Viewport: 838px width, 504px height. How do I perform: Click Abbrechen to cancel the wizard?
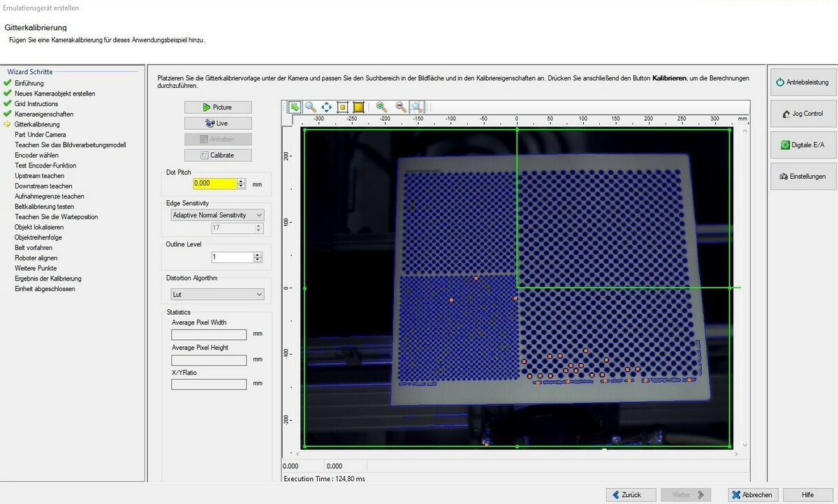point(752,495)
